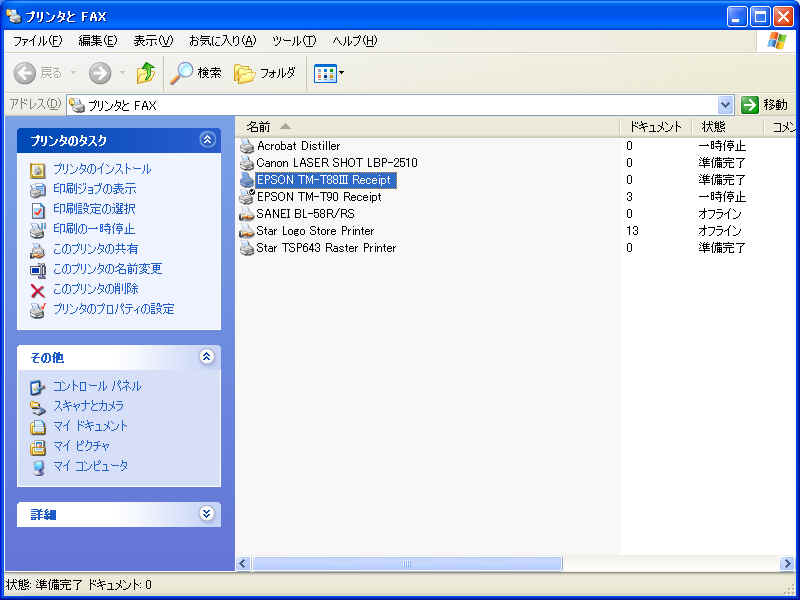Click the オフライン status of SANEI BL-58R/RS
The image size is (800, 600).
pyautogui.click(x=720, y=214)
